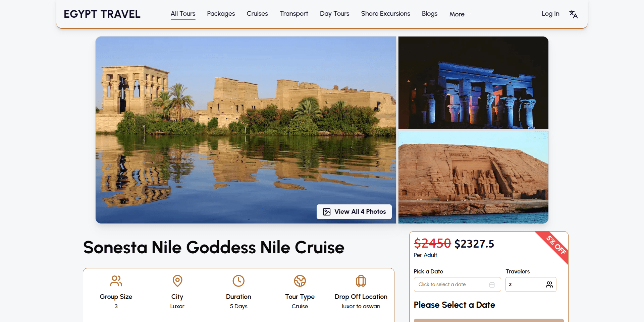Click the Tour Type globe icon
This screenshot has width=644, height=322.
pos(300,281)
